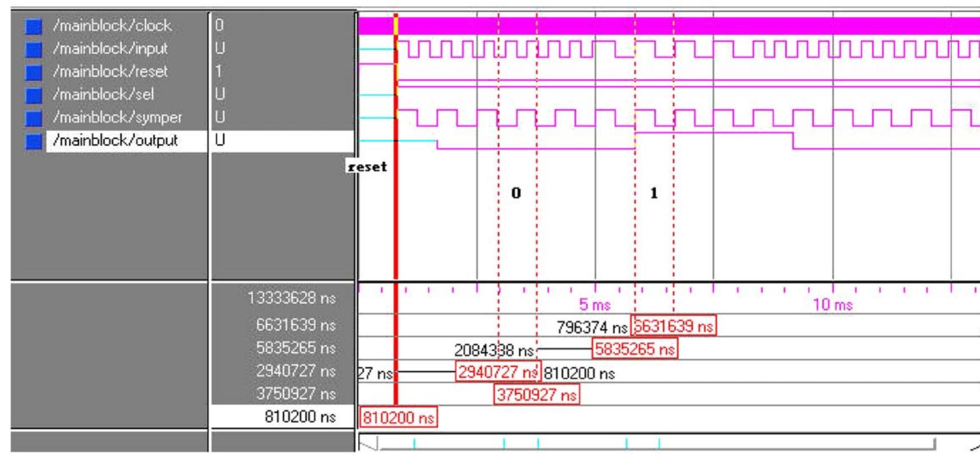Click the 5 ms timeline label
This screenshot has height=457, width=980.
click(594, 305)
